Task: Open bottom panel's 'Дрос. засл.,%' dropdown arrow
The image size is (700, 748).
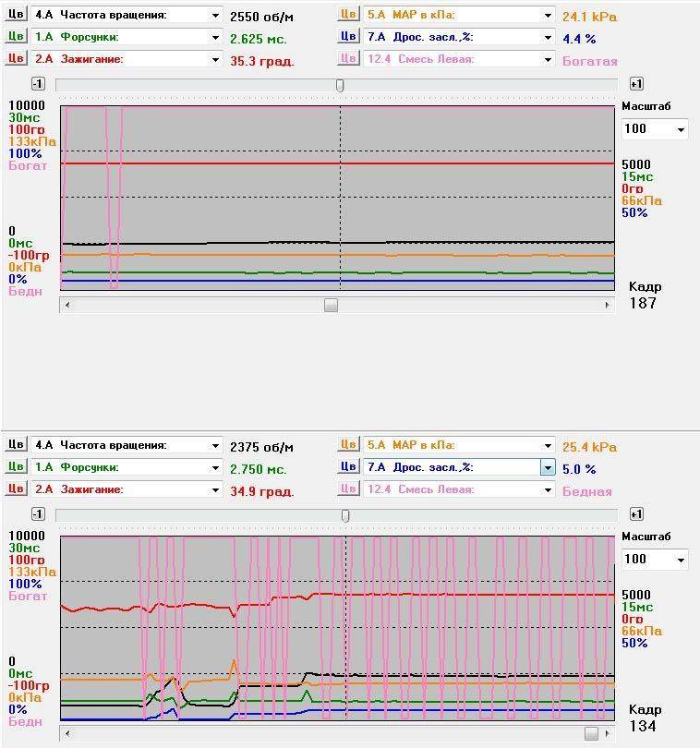Action: 548,468
